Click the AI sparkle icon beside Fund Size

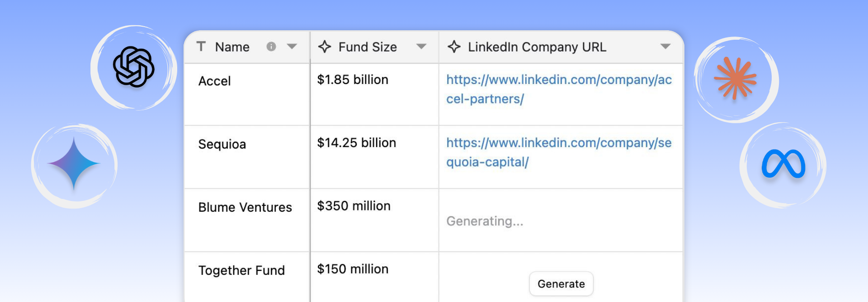[x=325, y=46]
